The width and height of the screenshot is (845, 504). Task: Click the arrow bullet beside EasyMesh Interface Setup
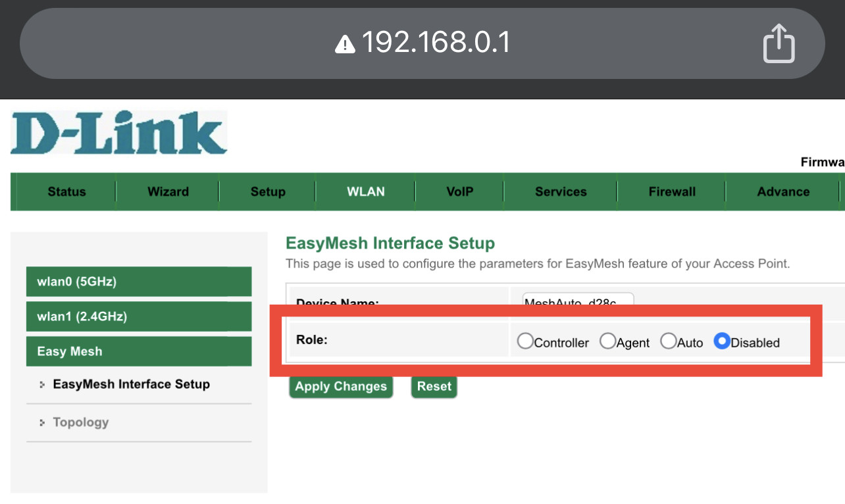pyautogui.click(x=43, y=384)
